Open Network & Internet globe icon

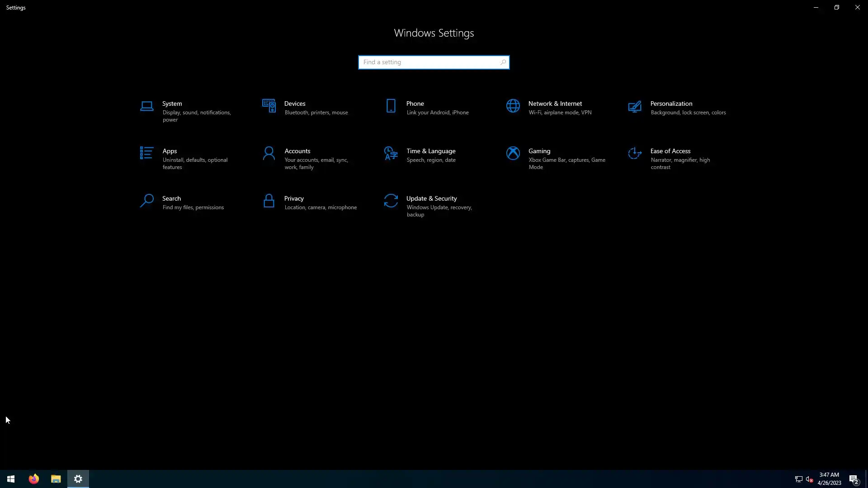513,106
